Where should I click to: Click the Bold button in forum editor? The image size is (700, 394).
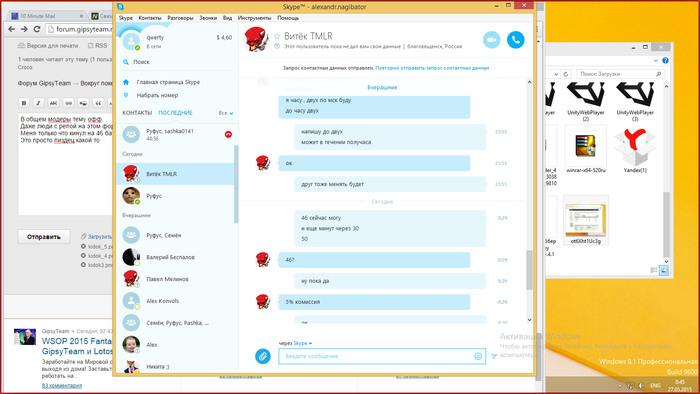pyautogui.click(x=24, y=103)
